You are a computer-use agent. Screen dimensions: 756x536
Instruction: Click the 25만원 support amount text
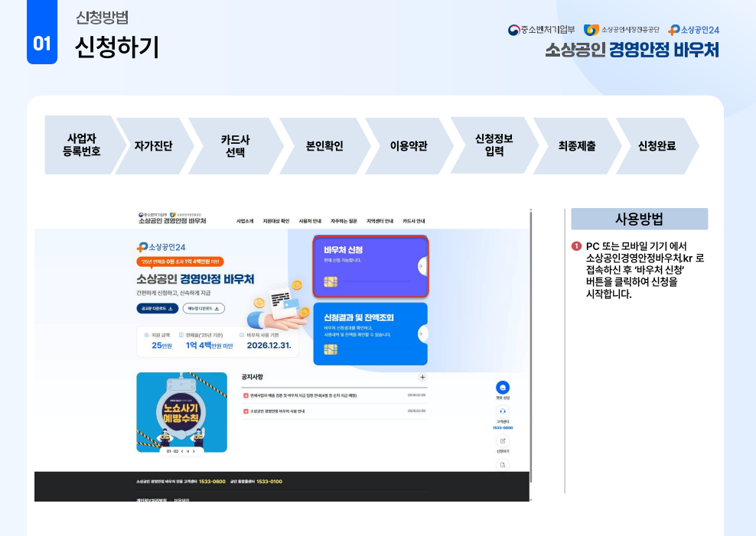pyautogui.click(x=161, y=346)
